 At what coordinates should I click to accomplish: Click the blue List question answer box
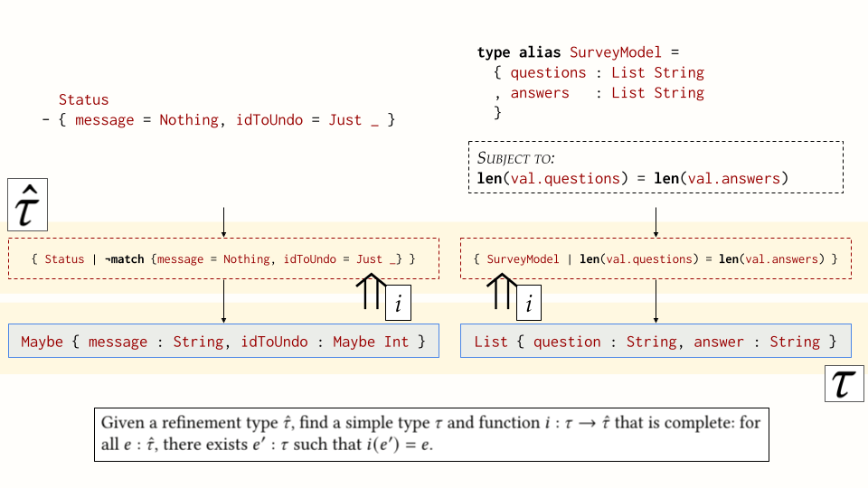coord(656,341)
